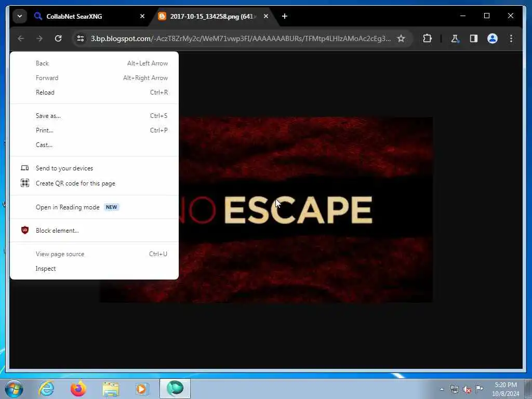Click the browser forward arrow

tap(39, 38)
